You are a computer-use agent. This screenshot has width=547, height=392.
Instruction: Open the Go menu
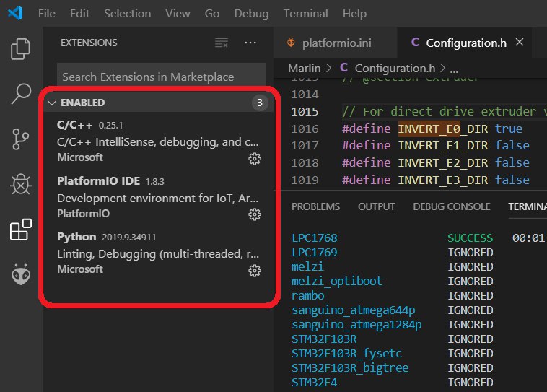coord(211,14)
